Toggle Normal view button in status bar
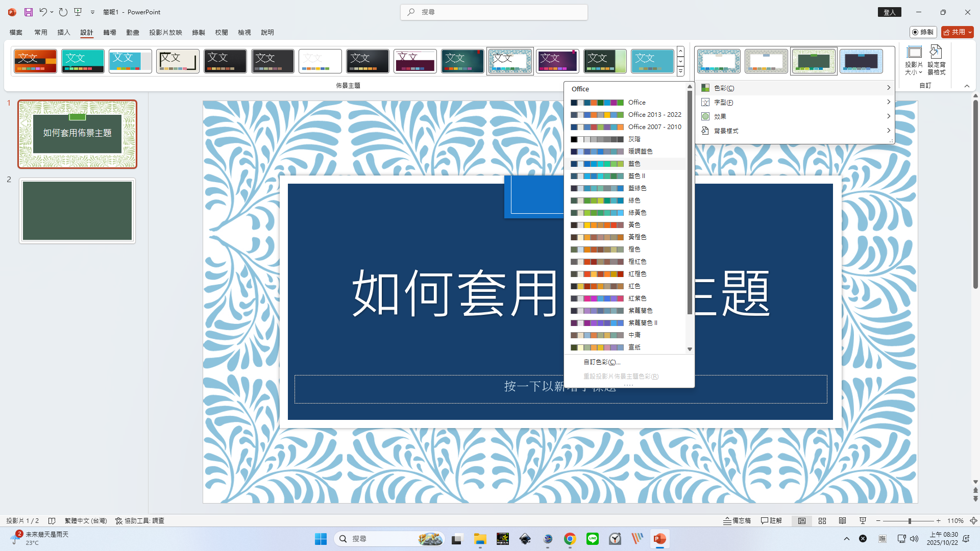The image size is (980, 551). (802, 521)
